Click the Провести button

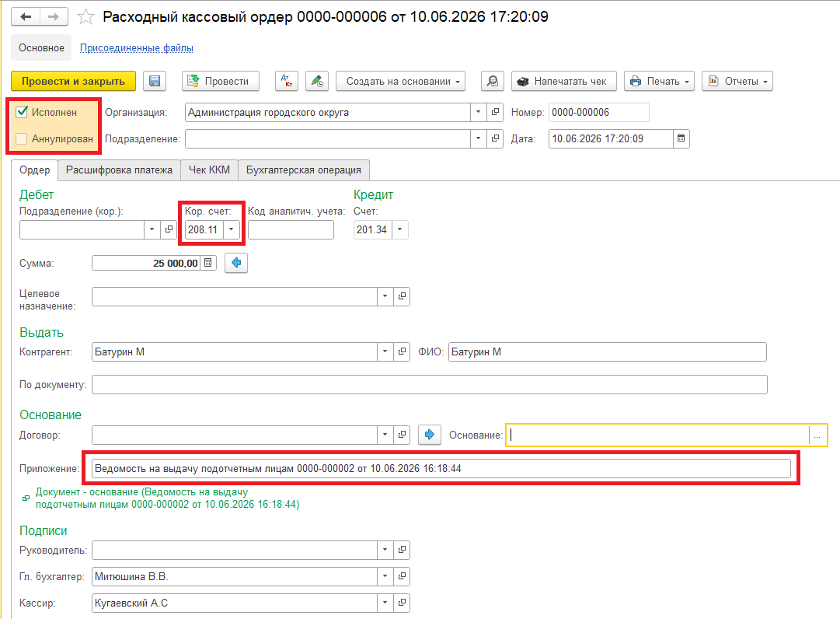pyautogui.click(x=221, y=81)
